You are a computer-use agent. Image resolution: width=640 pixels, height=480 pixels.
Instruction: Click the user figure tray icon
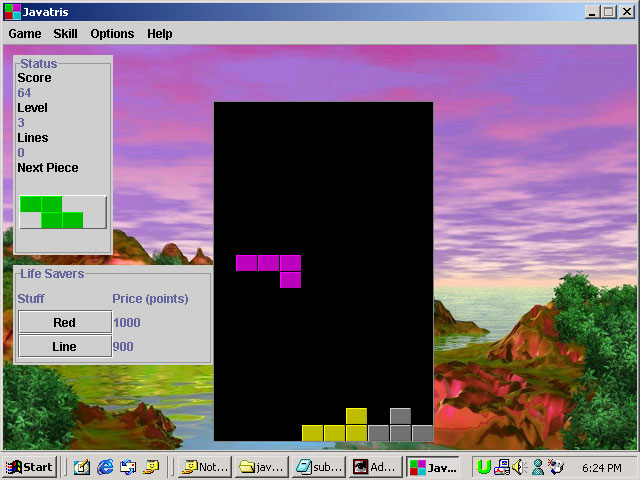pos(538,467)
